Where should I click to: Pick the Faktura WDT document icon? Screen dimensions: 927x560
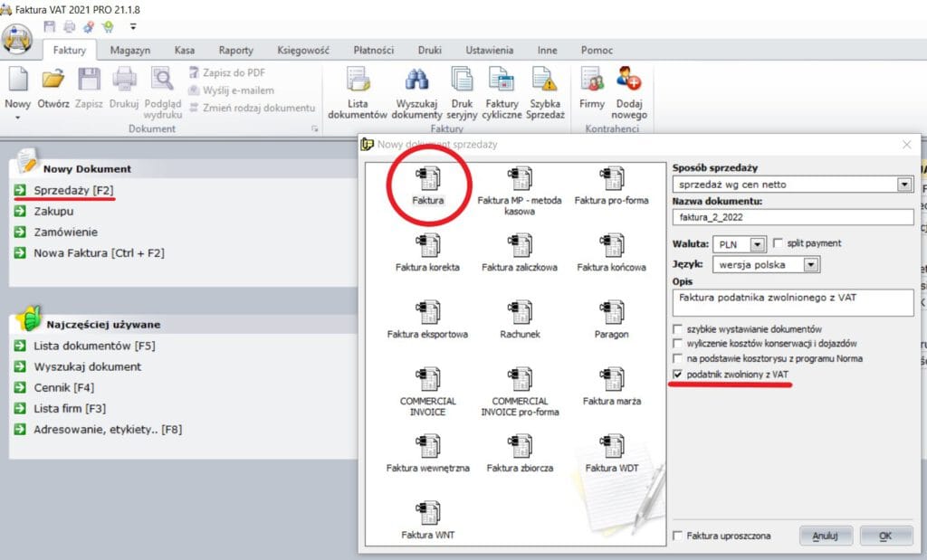click(612, 447)
